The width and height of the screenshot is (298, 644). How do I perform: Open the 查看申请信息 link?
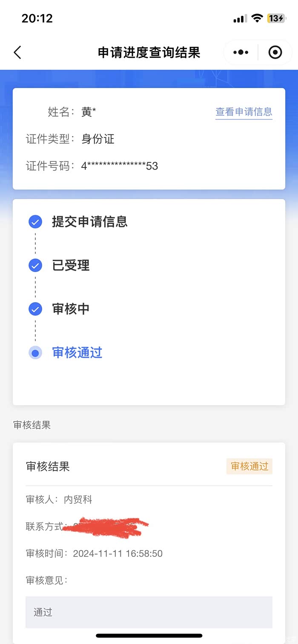point(244,112)
